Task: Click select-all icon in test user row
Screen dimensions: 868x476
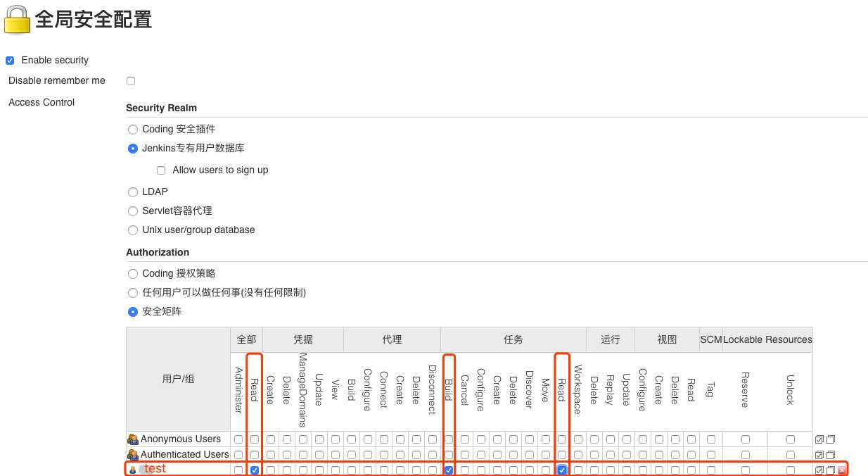Action: point(819,470)
